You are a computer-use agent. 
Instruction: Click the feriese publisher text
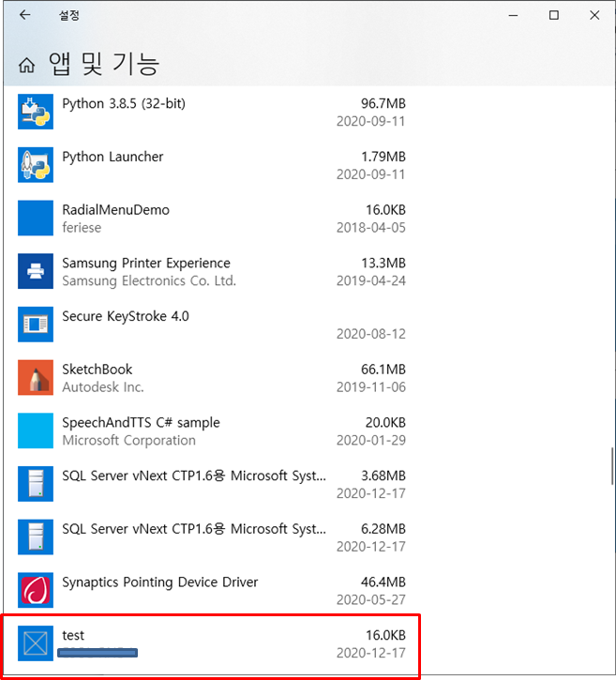click(82, 228)
